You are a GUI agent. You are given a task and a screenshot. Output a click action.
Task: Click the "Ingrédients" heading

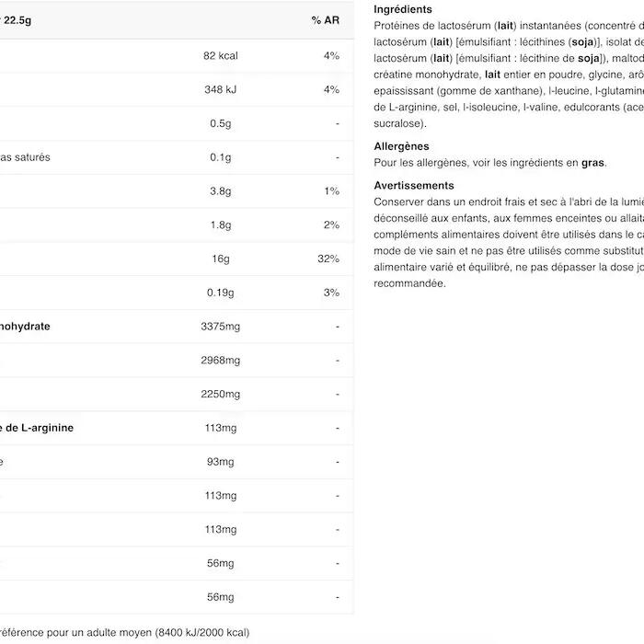[403, 9]
